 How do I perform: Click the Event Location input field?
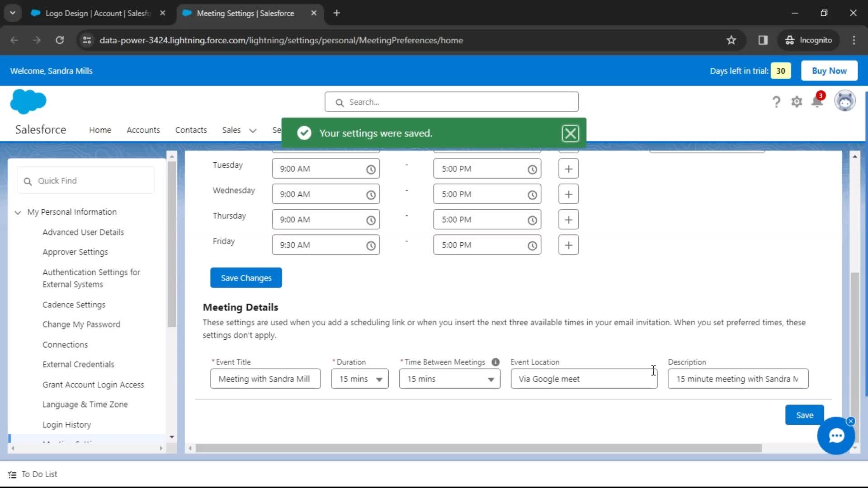point(584,379)
